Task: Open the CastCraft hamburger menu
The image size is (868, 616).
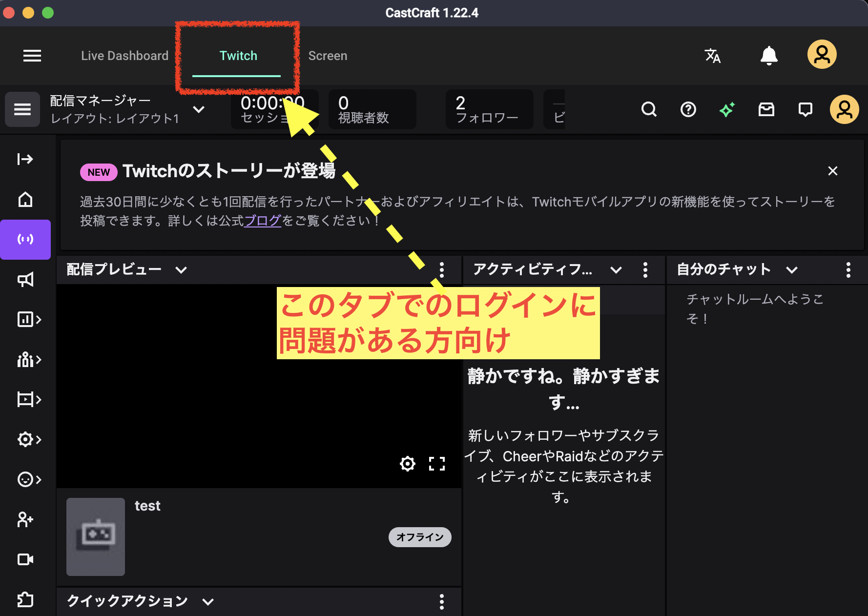Action: coord(32,56)
